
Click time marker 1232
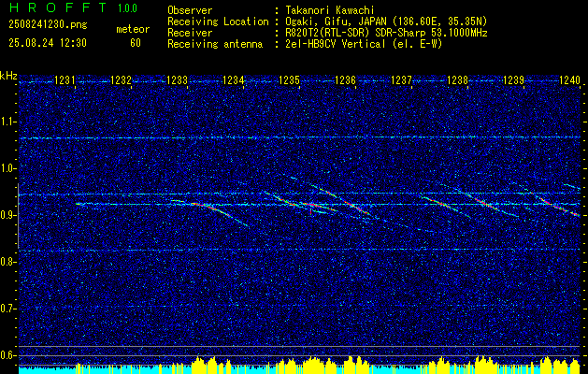click(x=121, y=80)
